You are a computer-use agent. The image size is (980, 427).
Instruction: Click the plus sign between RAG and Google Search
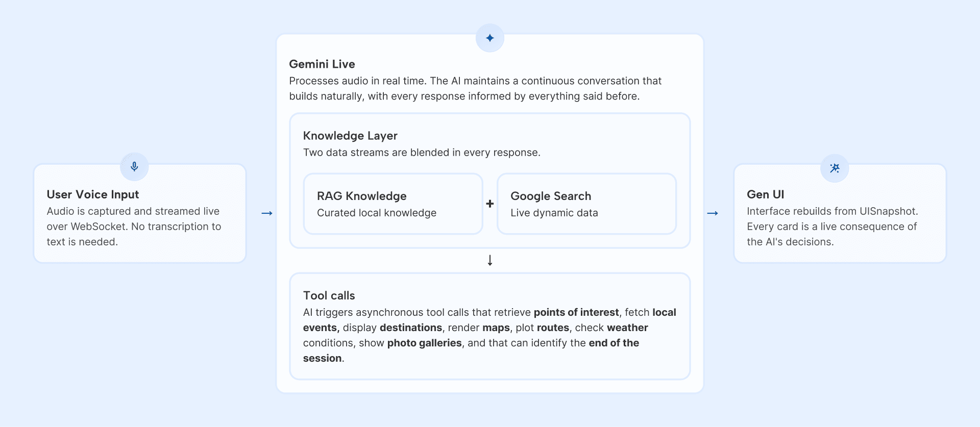pyautogui.click(x=490, y=204)
